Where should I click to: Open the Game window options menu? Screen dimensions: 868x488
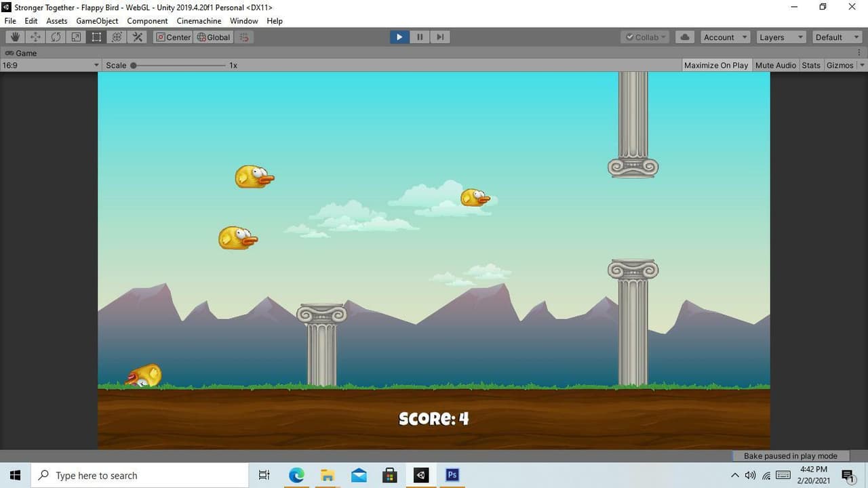860,53
